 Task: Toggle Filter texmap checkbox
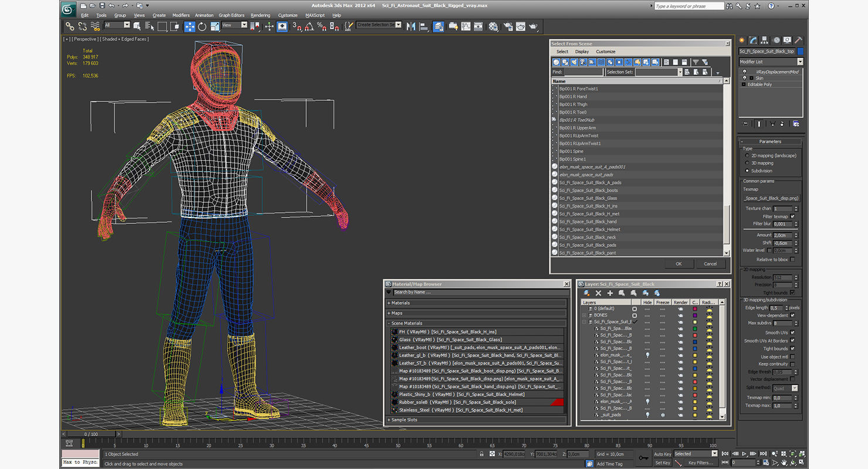pyautogui.click(x=792, y=216)
